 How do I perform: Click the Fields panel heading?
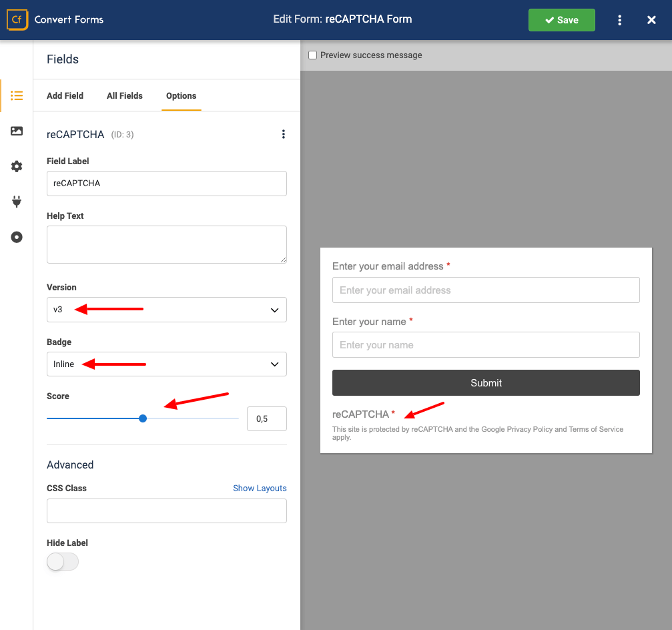coord(63,59)
